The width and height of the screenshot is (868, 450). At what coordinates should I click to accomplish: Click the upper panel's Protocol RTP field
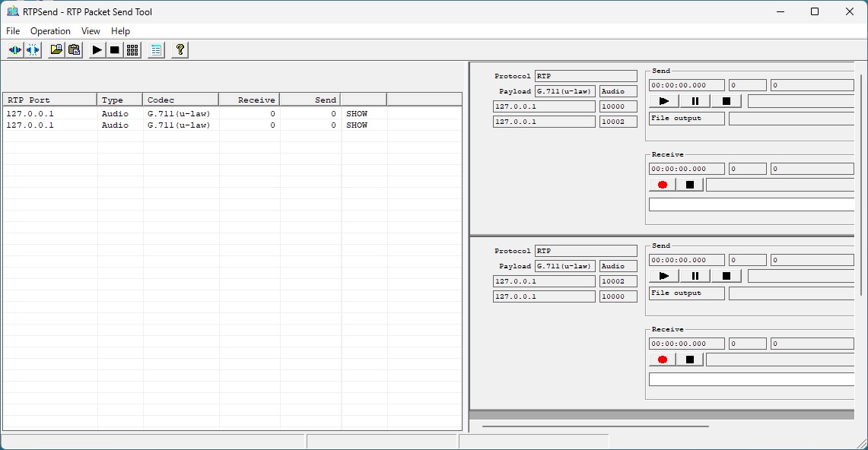pyautogui.click(x=587, y=76)
